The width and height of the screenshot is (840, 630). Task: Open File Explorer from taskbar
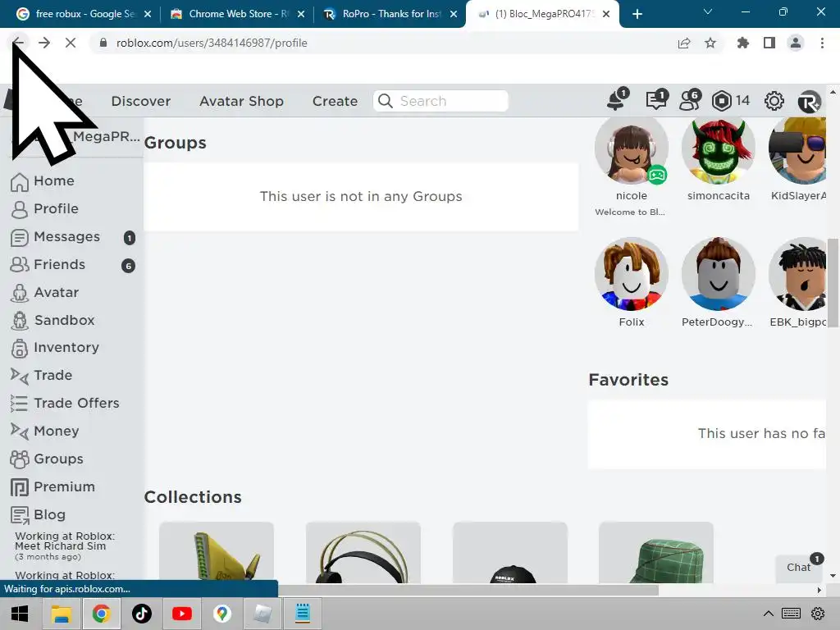[61, 614]
